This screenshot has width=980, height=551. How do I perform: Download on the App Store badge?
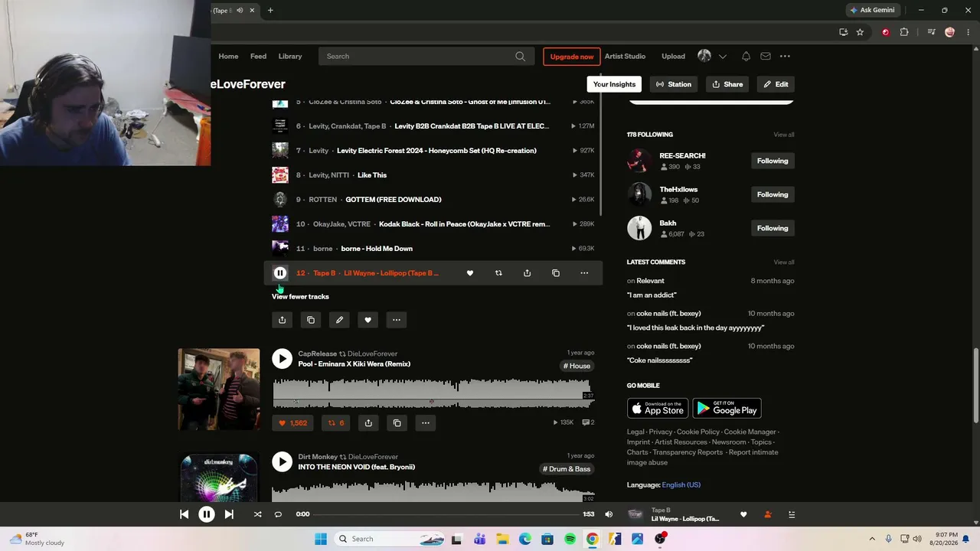click(658, 409)
